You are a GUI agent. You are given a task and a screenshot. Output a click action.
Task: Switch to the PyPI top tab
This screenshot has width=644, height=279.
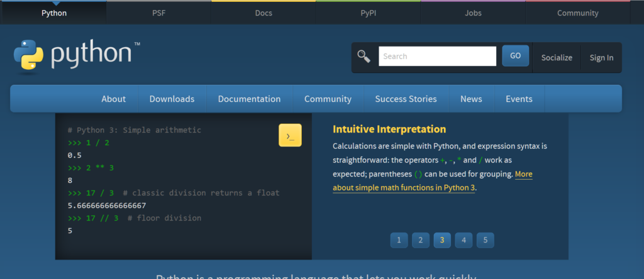coord(368,13)
